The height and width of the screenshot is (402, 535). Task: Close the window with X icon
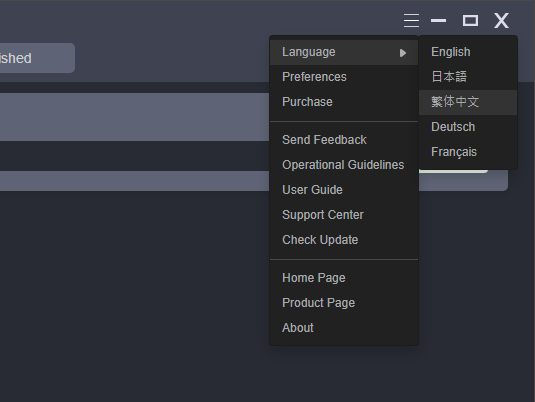[x=501, y=20]
